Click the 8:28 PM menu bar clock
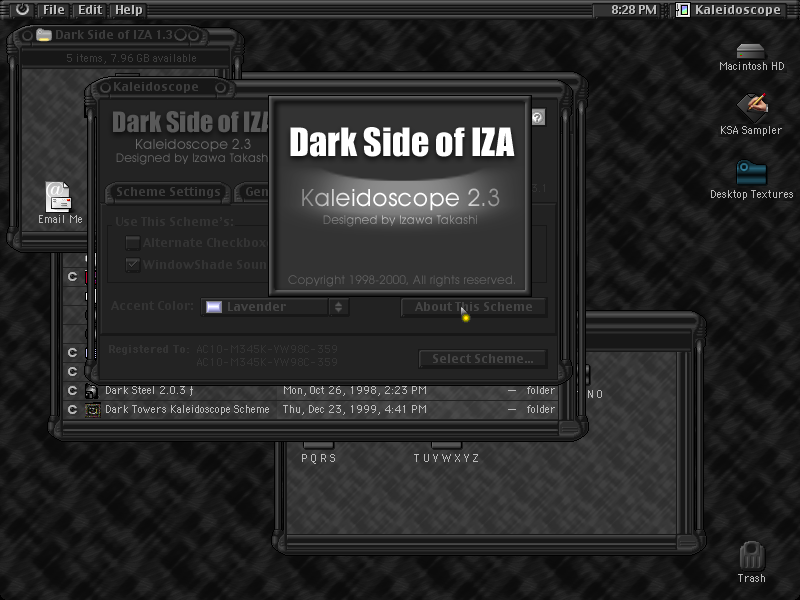The height and width of the screenshot is (600, 800). click(x=634, y=10)
